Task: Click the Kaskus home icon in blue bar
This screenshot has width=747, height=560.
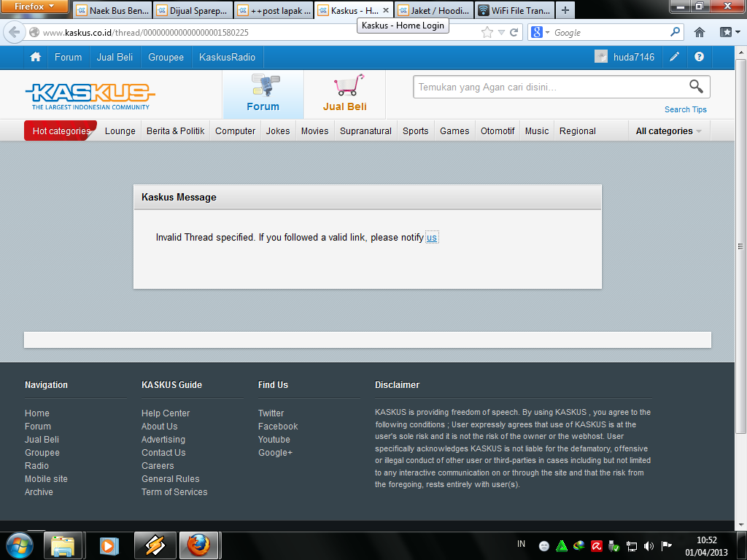Action: 35,57
